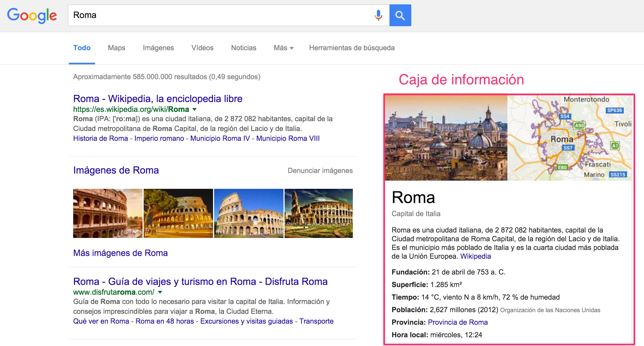Open Municipio Roma VIII sitelink
The height and width of the screenshot is (346, 644).
pos(288,138)
